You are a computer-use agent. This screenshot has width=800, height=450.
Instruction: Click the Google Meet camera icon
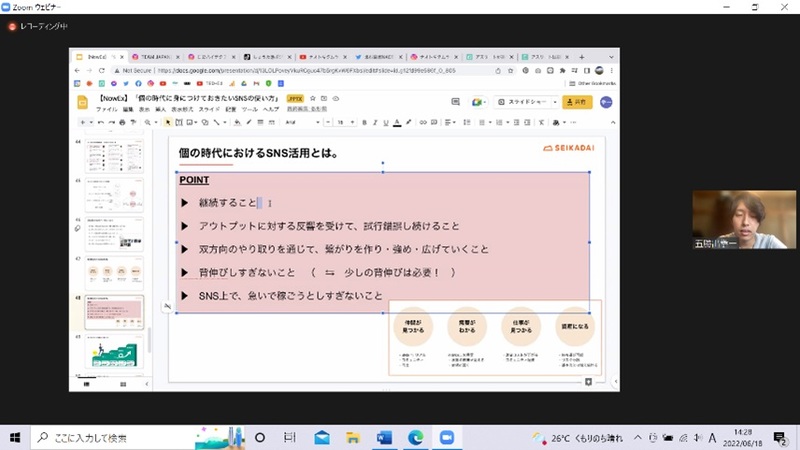(478, 102)
